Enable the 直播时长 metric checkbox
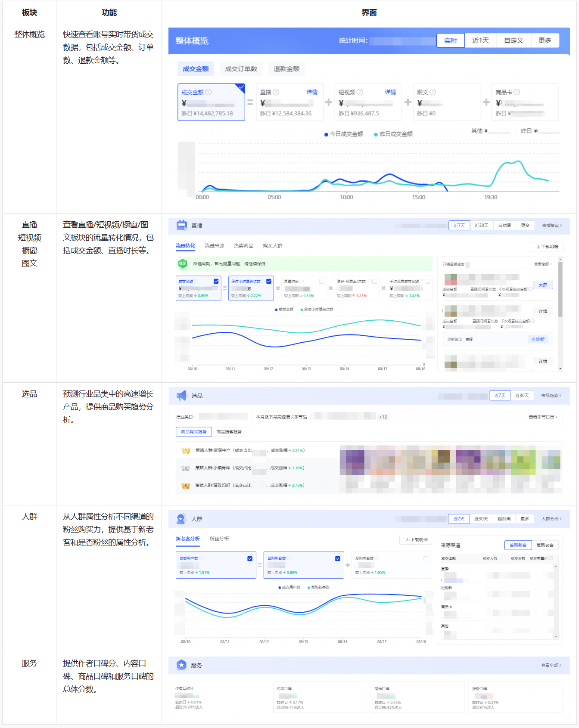579x728 pixels. click(322, 281)
